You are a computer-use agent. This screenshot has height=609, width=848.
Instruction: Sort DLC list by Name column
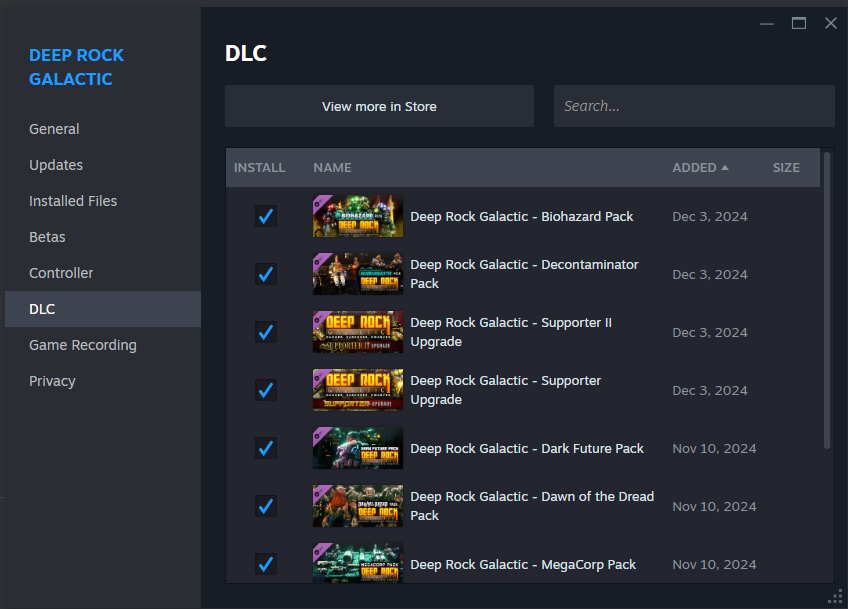(332, 168)
